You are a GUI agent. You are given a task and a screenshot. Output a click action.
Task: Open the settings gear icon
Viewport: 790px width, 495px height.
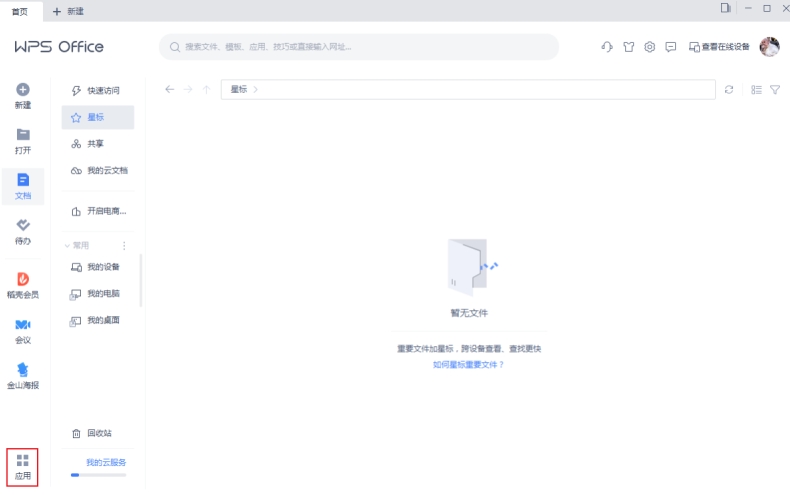click(649, 47)
